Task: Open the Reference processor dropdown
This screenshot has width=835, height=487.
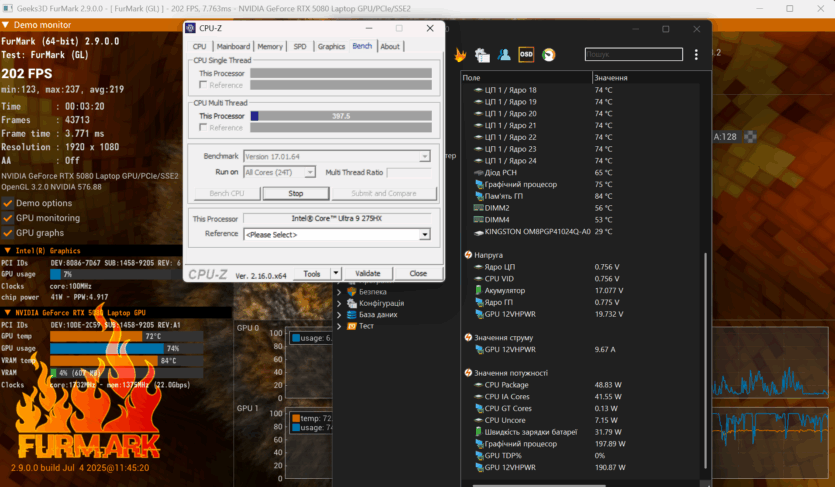Action: 425,234
